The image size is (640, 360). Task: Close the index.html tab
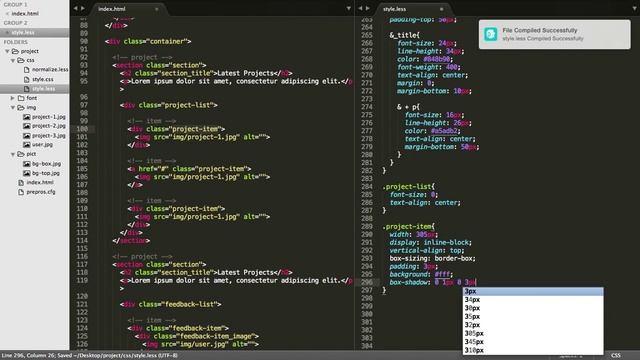point(157,9)
